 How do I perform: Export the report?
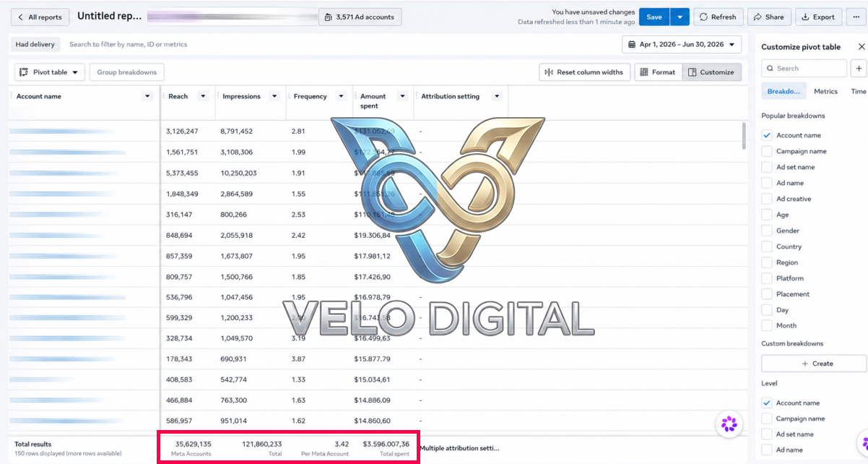tap(818, 17)
